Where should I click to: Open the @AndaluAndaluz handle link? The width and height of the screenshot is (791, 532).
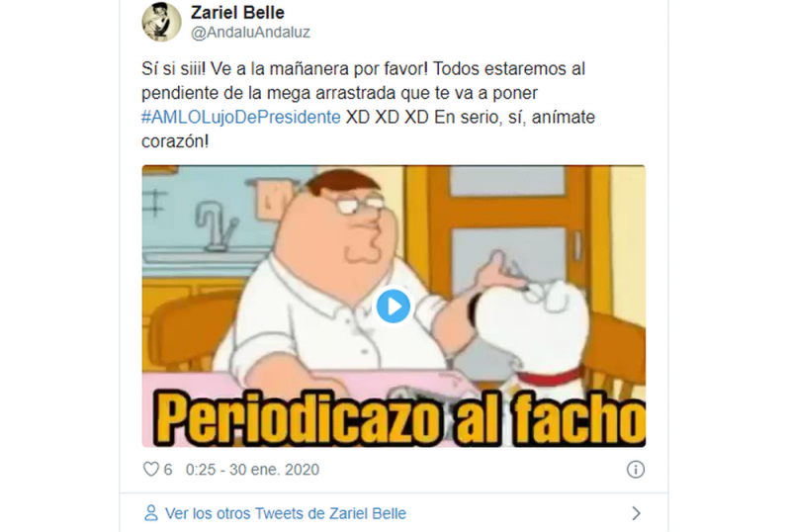coord(251,32)
